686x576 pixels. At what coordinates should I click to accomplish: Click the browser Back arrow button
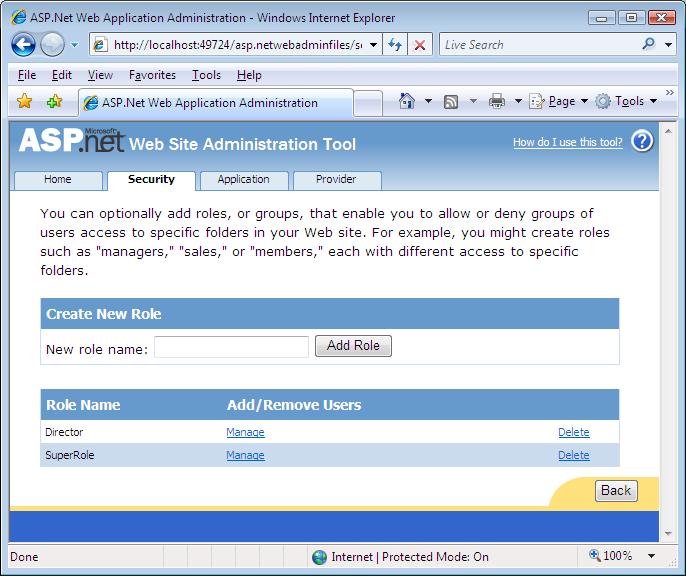point(23,44)
